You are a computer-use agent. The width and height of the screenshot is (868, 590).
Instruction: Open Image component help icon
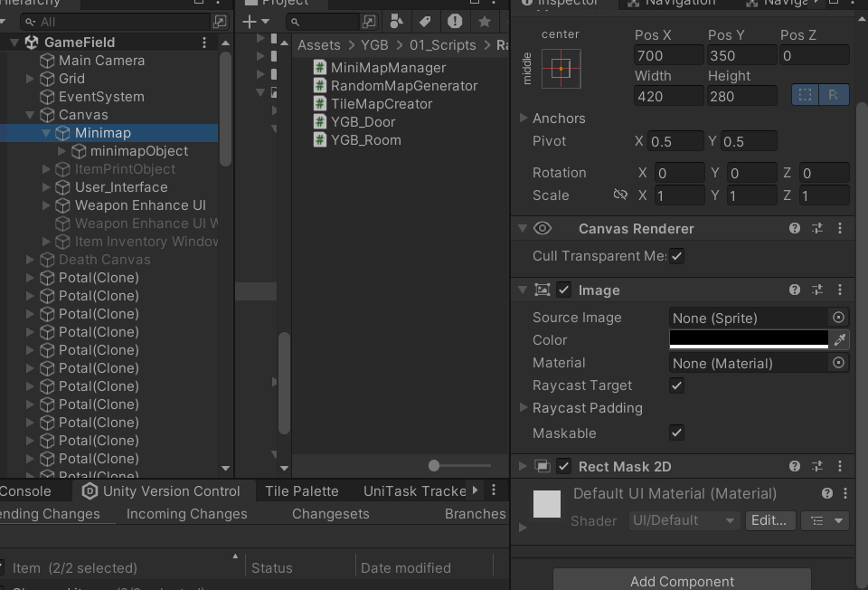795,290
